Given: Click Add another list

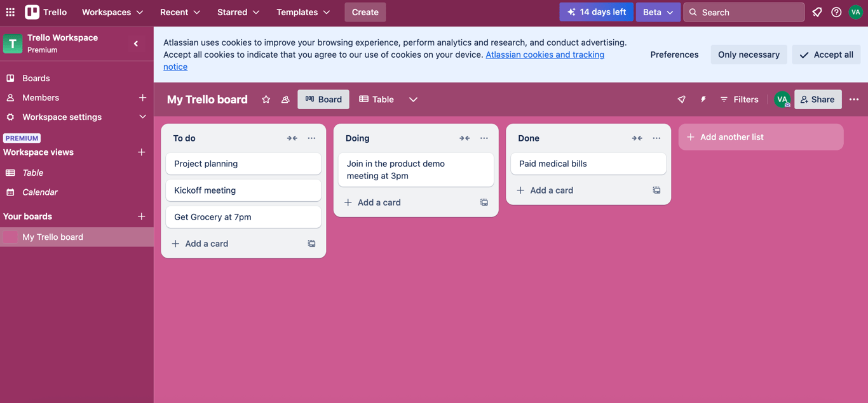Looking at the screenshot, I should [x=761, y=137].
